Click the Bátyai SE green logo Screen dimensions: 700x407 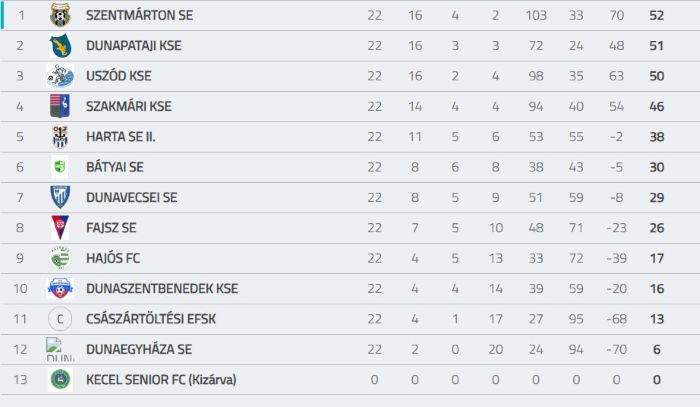pyautogui.click(x=60, y=167)
